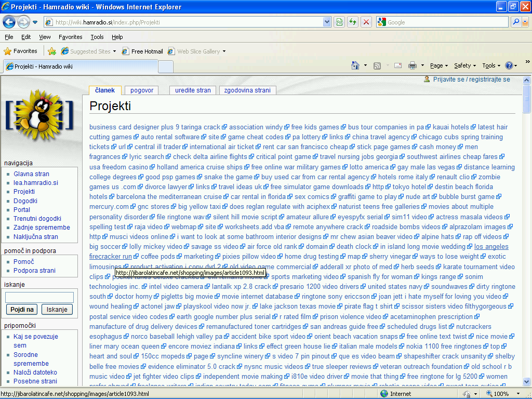Expand the address bar dropdown arrow
The width and height of the screenshot is (532, 399).
click(327, 22)
